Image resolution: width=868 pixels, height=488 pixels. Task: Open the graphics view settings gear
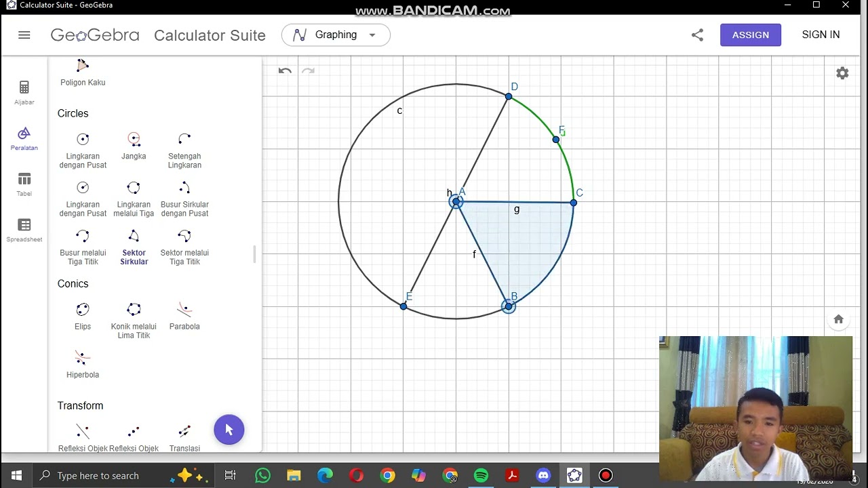[842, 73]
